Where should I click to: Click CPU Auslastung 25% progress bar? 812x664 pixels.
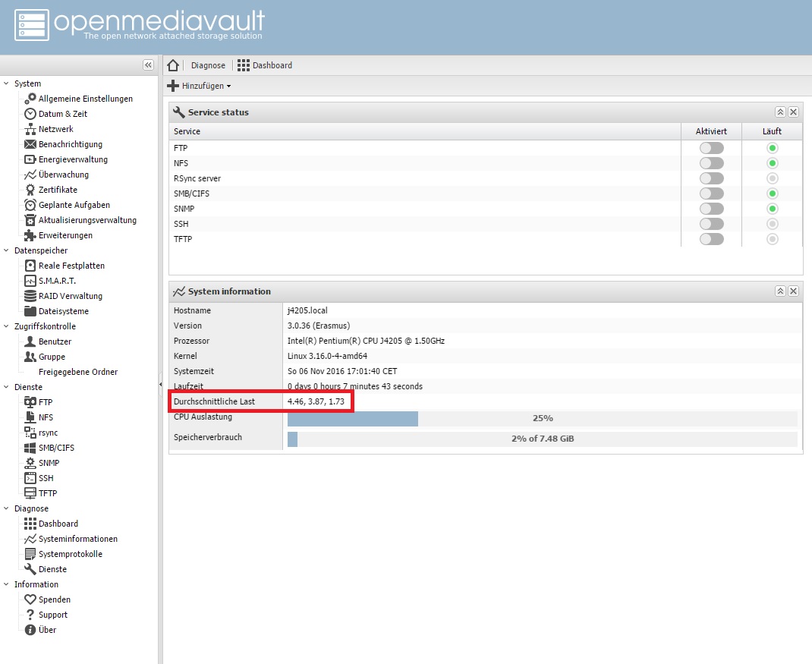[542, 418]
